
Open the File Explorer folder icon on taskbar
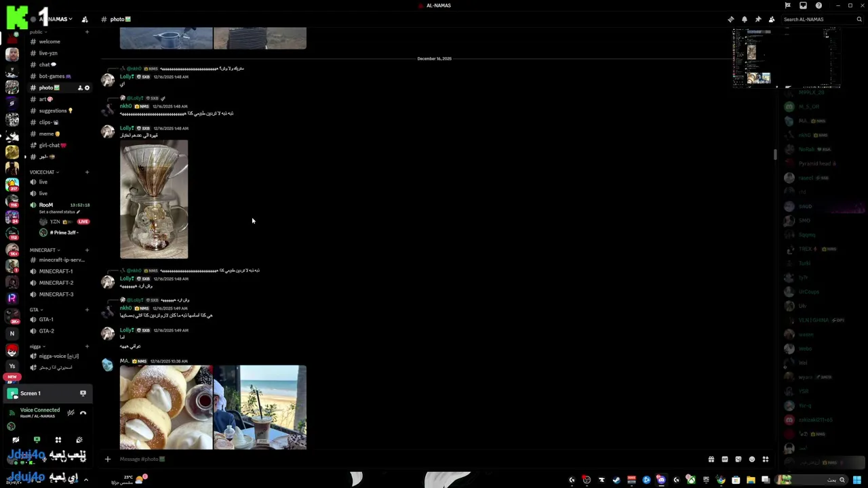point(751,480)
